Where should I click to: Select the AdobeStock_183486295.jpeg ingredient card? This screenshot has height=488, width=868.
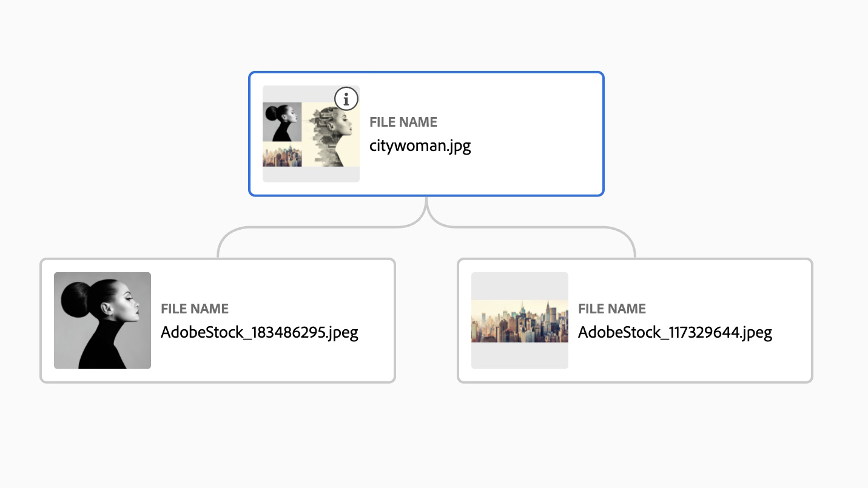pos(218,321)
